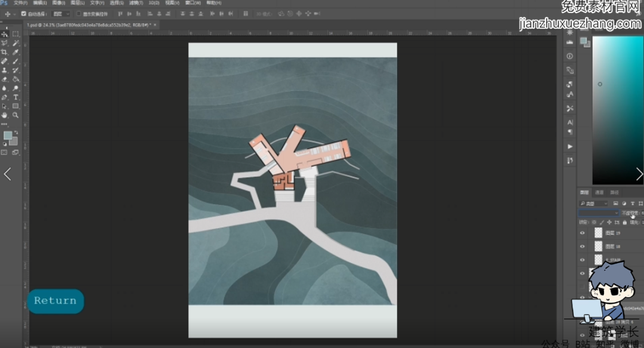The width and height of the screenshot is (644, 348).
Task: Toggle lock all in Layers panel
Action: pyautogui.click(x=625, y=222)
